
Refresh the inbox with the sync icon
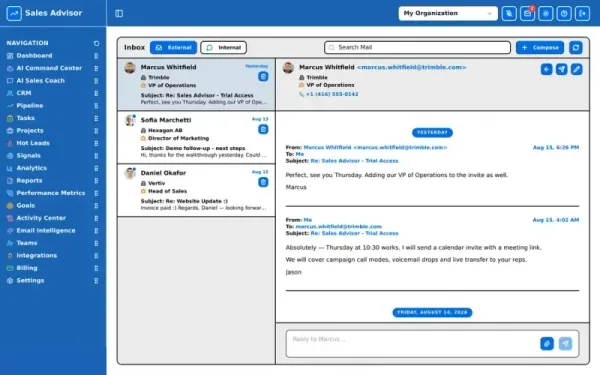coord(576,47)
